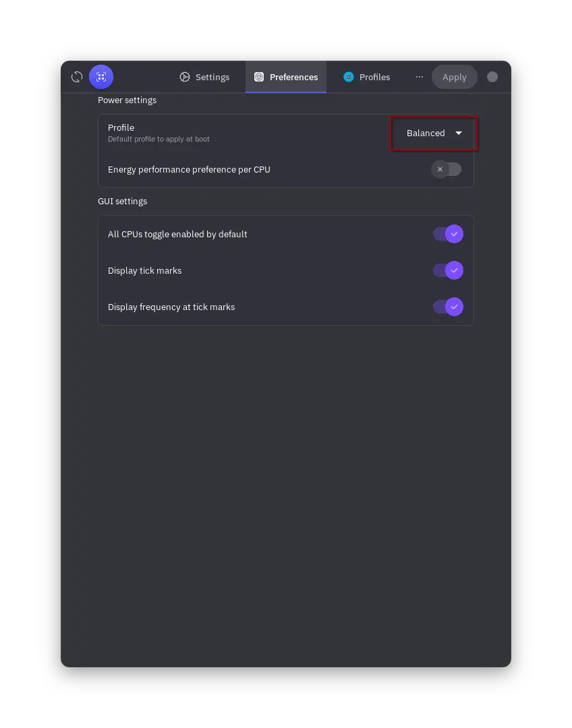Click the circular refresh arrows icon
Viewport: 572px width, 728px height.
(77, 77)
